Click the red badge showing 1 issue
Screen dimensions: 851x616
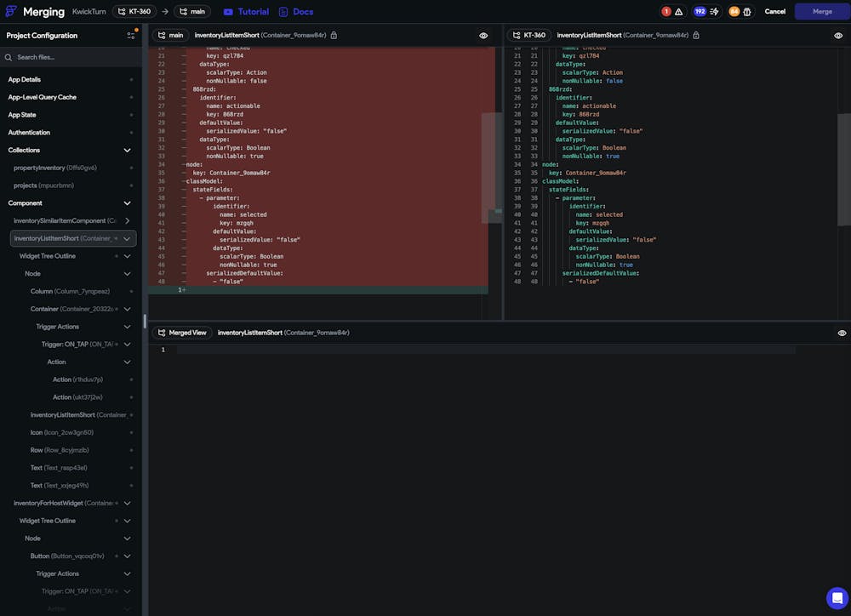[x=666, y=11]
